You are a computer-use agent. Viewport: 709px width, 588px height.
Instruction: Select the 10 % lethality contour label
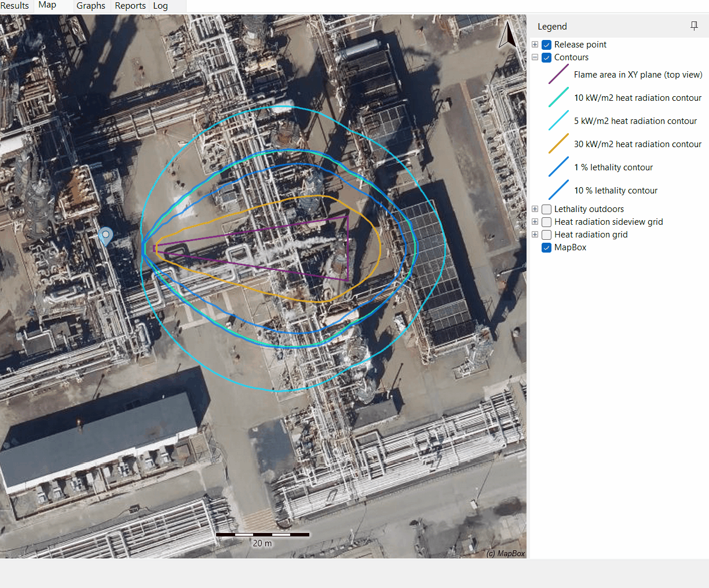616,190
